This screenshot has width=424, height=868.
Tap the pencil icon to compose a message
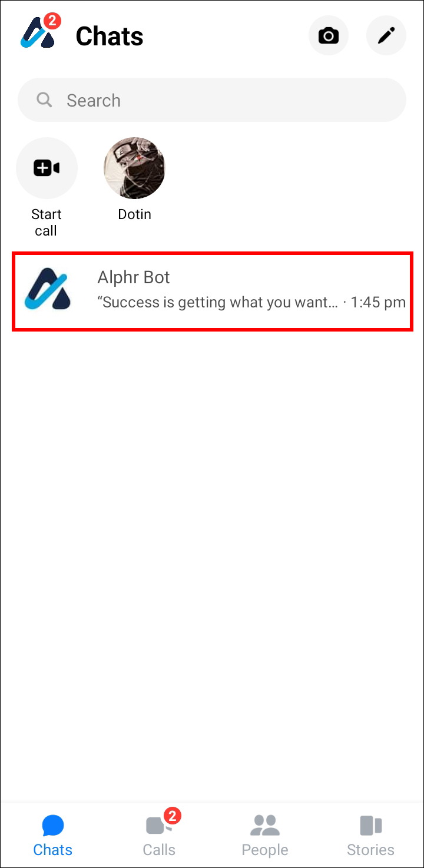386,36
